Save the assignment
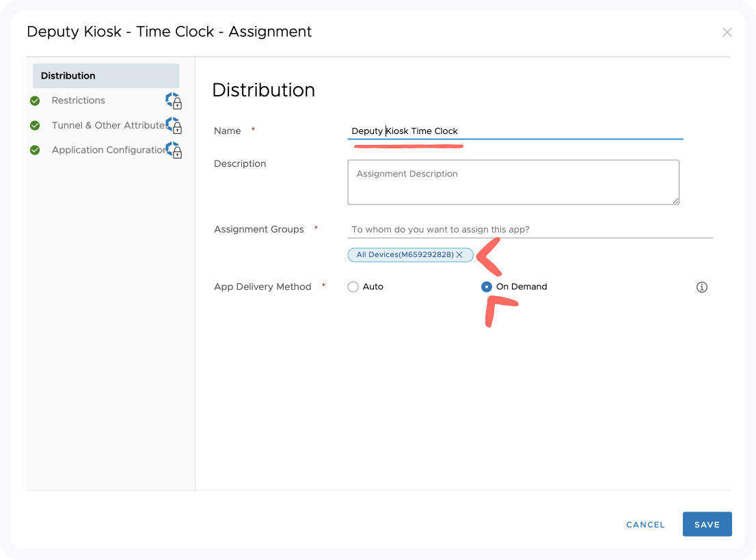The width and height of the screenshot is (756, 560). pos(707,524)
